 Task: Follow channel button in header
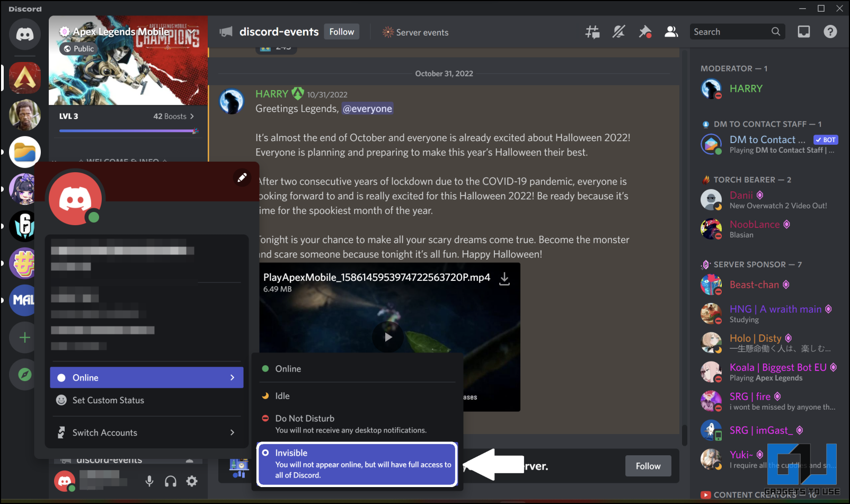pos(342,32)
